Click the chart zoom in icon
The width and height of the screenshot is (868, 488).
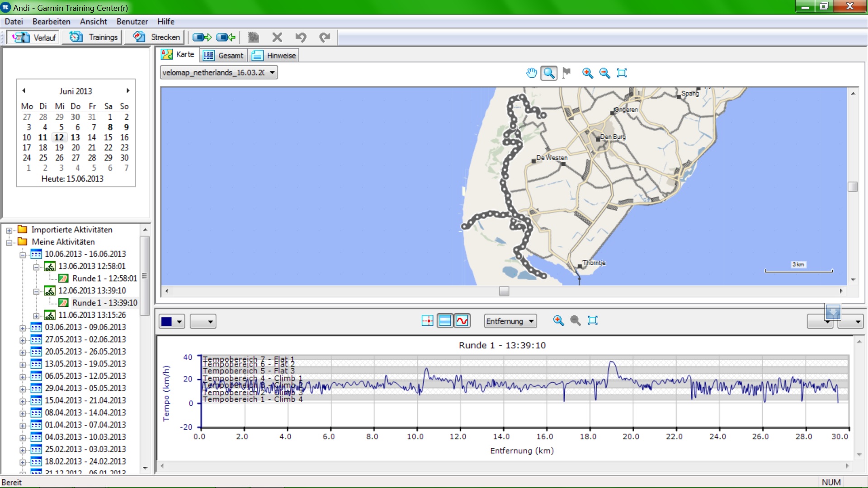[x=558, y=321]
